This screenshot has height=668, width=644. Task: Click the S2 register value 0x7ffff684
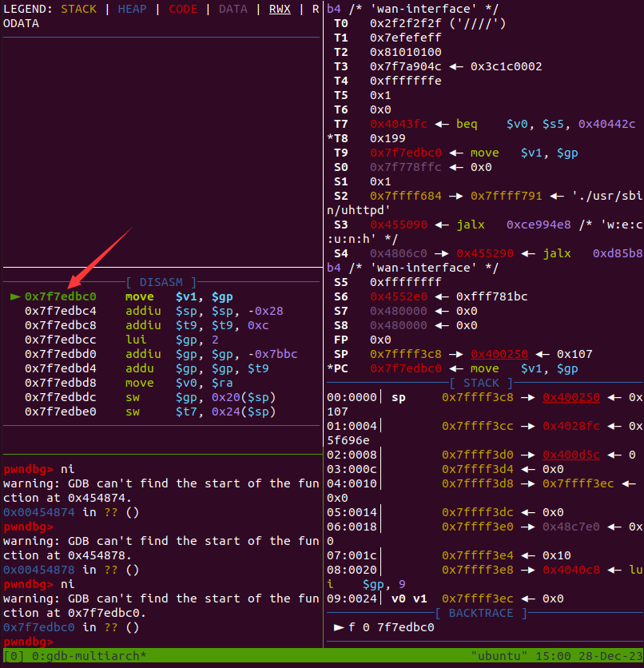[405, 196]
